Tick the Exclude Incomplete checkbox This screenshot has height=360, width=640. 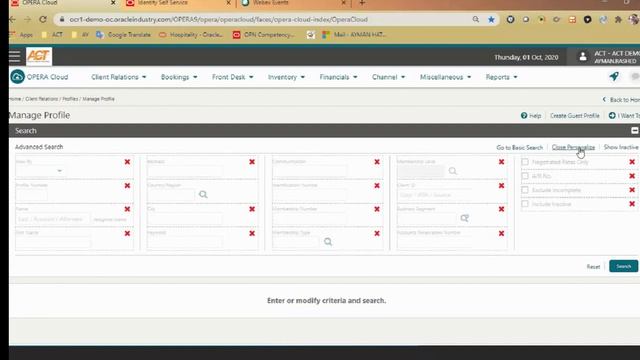pyautogui.click(x=525, y=190)
